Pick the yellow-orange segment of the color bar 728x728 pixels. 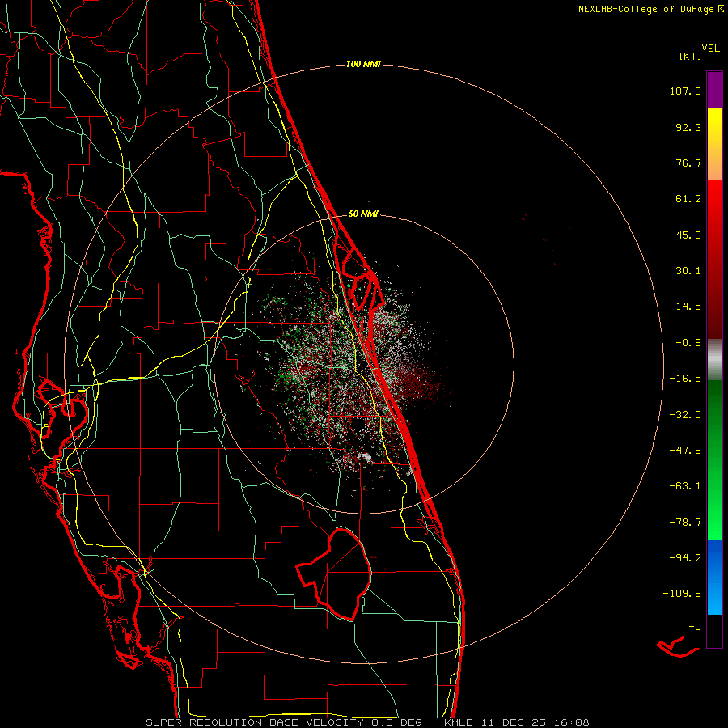(714, 144)
